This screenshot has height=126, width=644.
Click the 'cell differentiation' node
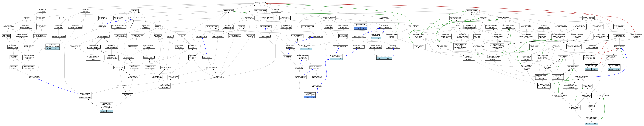coord(265,27)
